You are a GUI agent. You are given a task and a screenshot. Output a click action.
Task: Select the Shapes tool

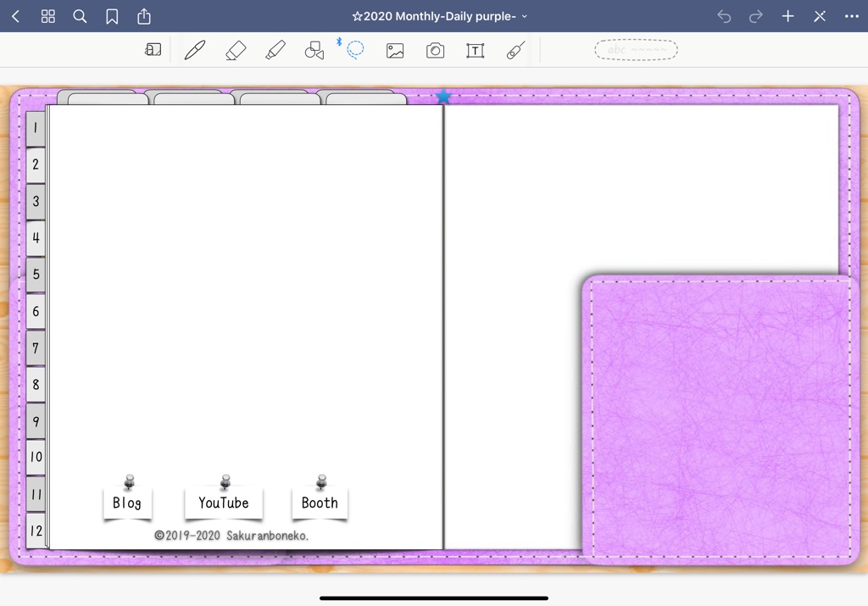pyautogui.click(x=314, y=50)
